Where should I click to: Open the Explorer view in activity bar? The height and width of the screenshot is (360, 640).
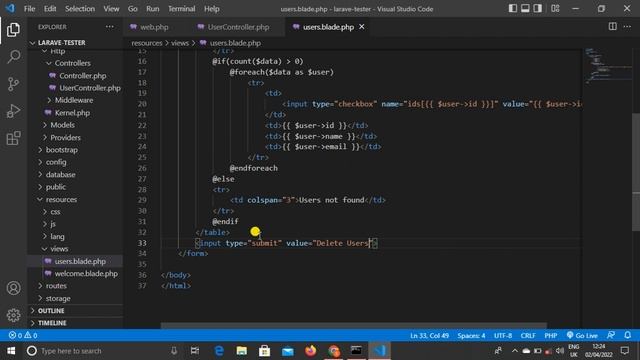tap(13, 30)
